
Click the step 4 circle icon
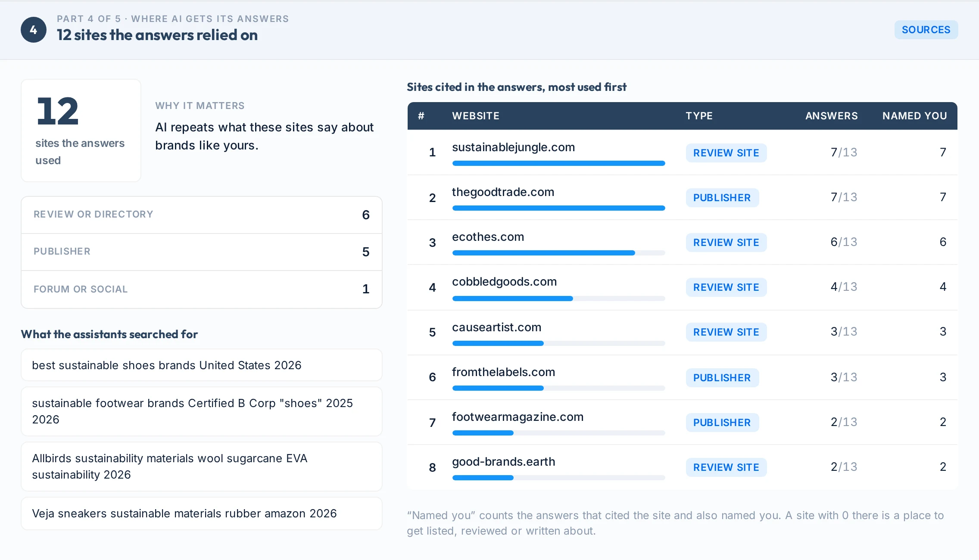pyautogui.click(x=34, y=30)
